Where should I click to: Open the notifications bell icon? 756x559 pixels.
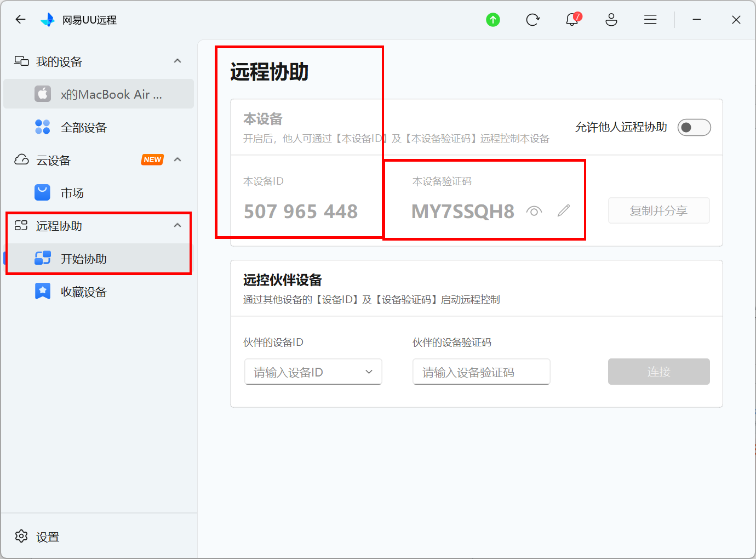(x=572, y=20)
